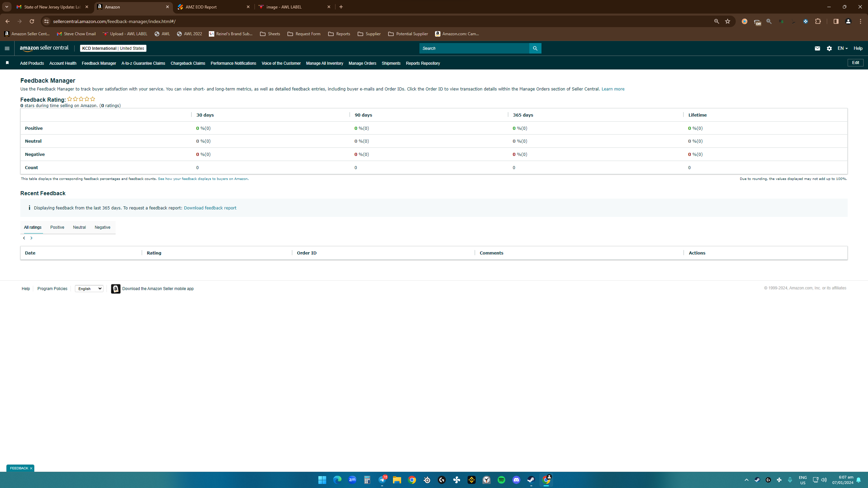
Task: Open Voice of the Customer menu item
Action: point(281,63)
